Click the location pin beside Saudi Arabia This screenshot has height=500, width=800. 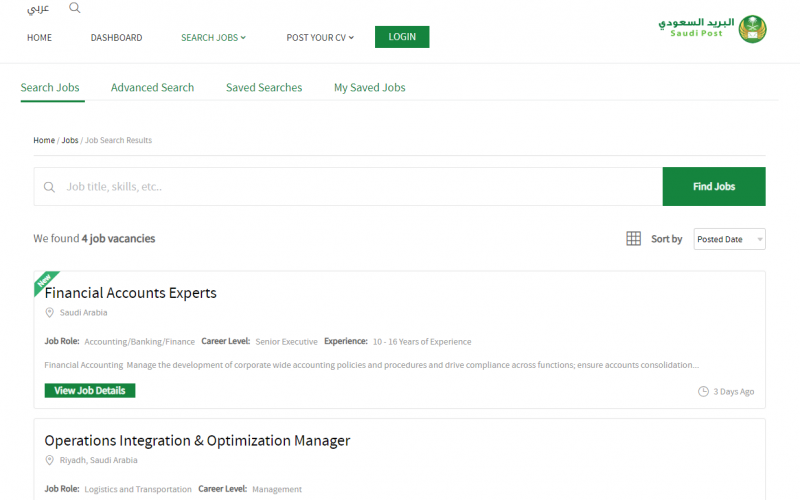click(49, 312)
